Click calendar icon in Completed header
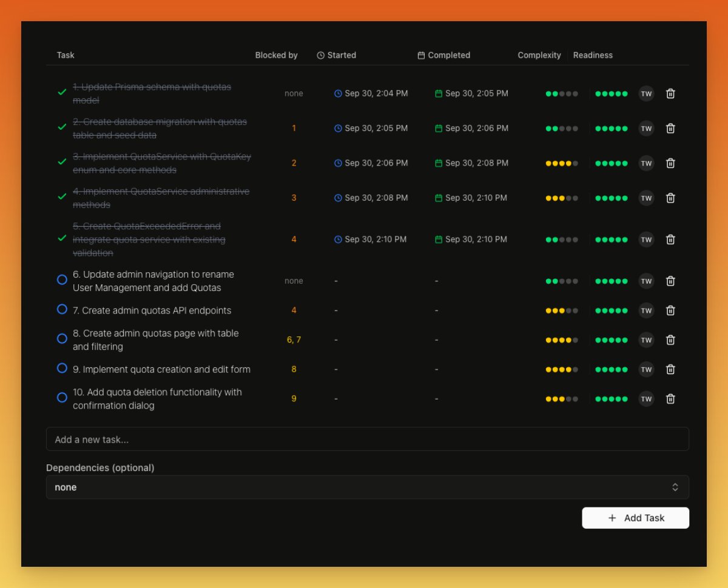This screenshot has height=588, width=728. (421, 55)
